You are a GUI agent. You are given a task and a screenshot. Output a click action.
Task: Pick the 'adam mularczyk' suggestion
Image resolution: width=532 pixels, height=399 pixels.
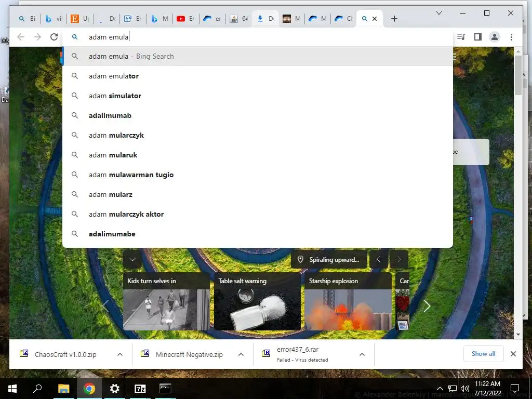[x=258, y=135]
